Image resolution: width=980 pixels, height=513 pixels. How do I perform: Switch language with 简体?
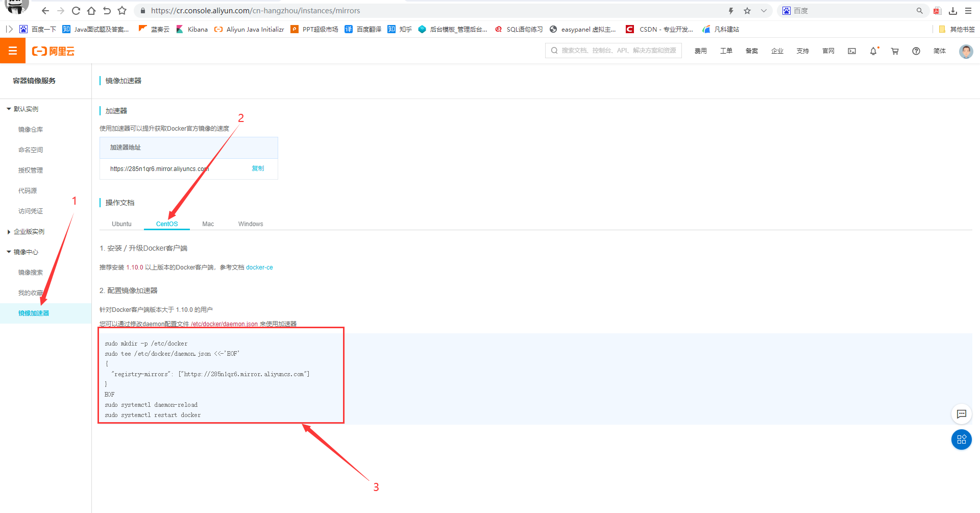940,51
